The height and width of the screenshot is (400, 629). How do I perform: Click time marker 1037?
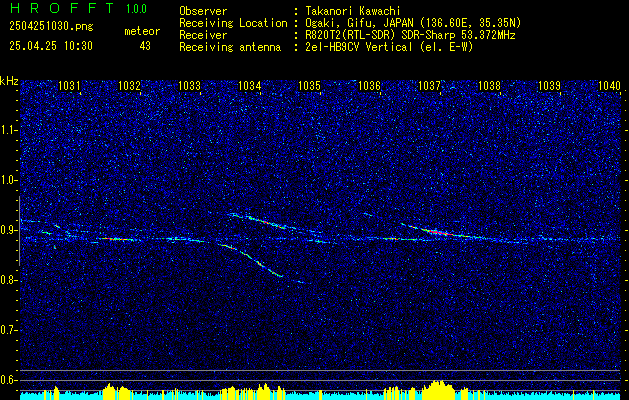click(429, 85)
